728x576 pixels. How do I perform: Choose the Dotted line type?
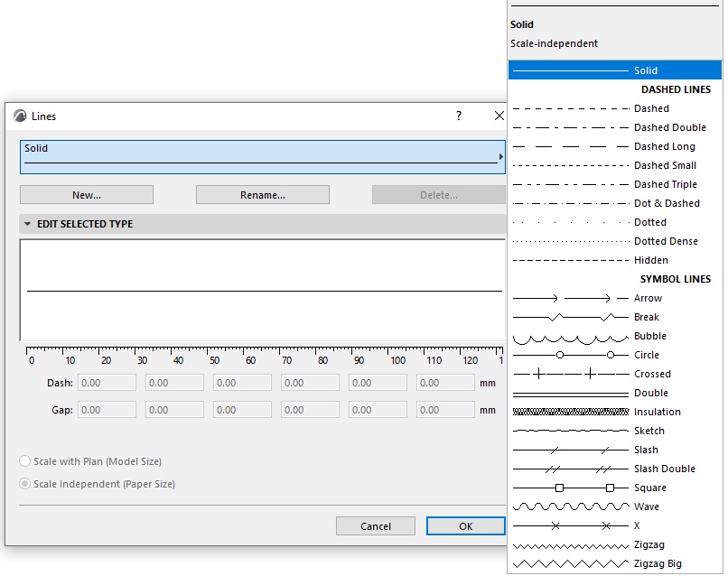(x=615, y=222)
